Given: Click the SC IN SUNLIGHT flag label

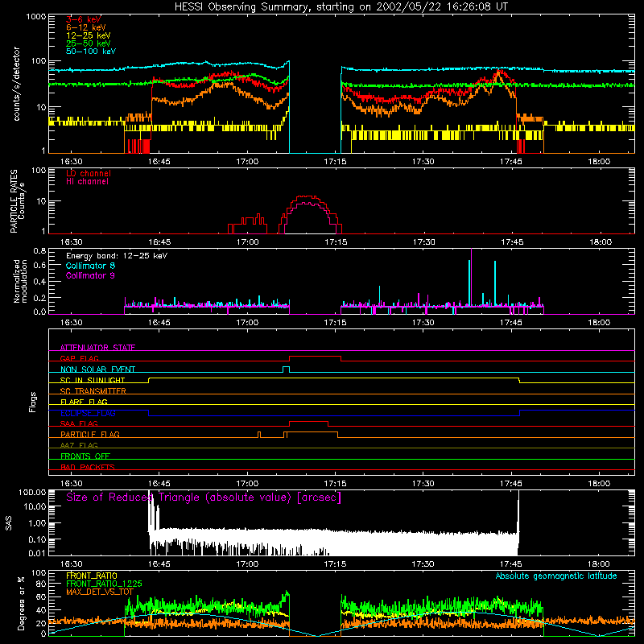Looking at the screenshot, I should (93, 380).
